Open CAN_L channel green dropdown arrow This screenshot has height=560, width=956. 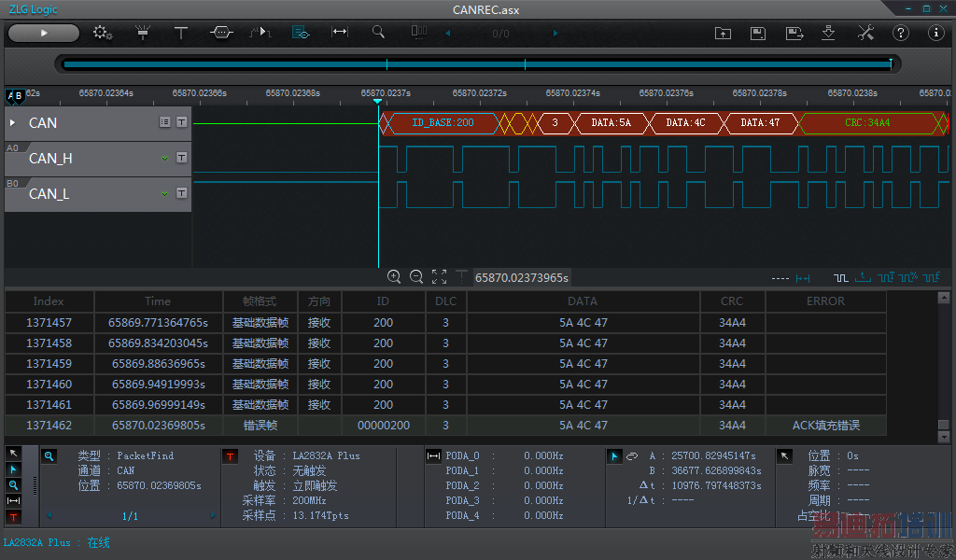[165, 193]
